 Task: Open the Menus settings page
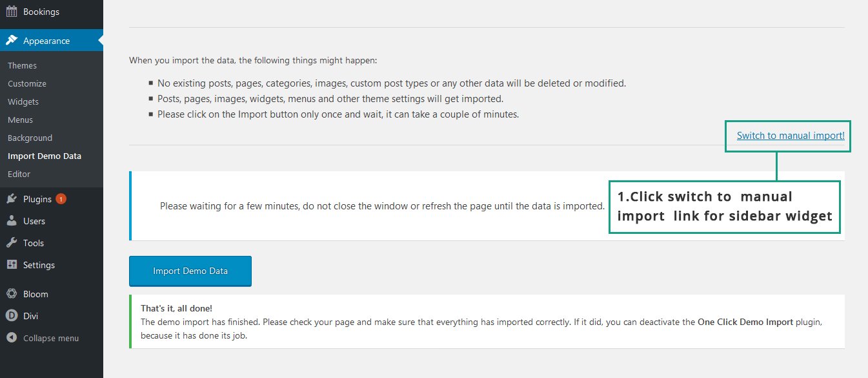[20, 120]
